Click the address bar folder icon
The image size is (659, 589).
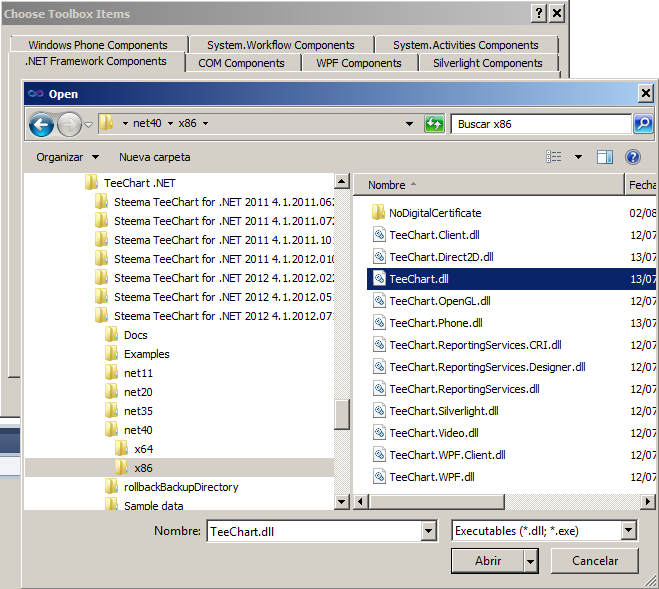(x=107, y=123)
